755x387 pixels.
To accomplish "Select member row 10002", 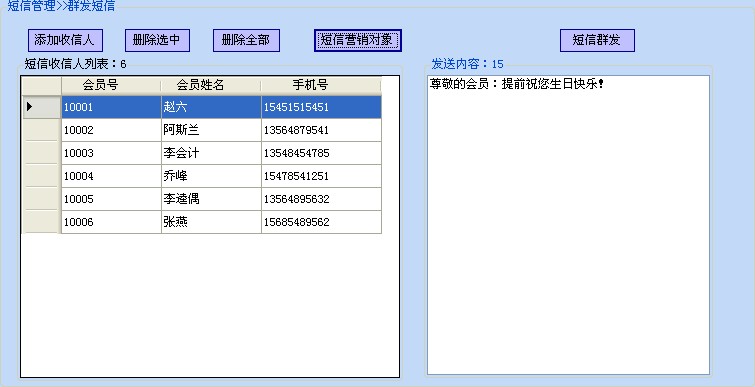I will point(202,130).
